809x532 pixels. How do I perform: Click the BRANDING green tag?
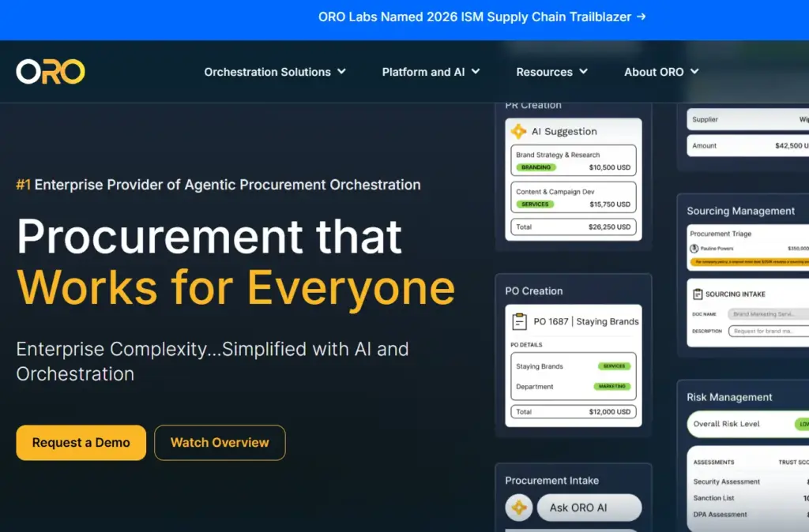pos(536,167)
